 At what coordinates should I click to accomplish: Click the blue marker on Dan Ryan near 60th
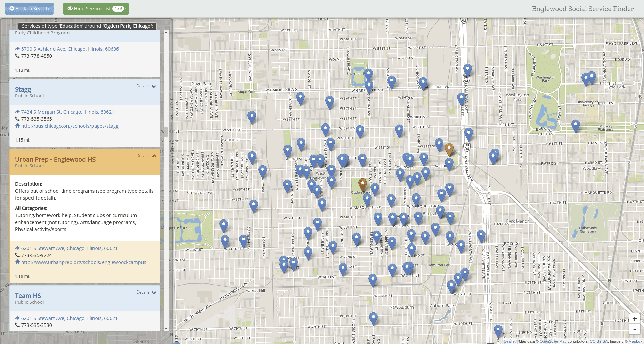point(468,135)
